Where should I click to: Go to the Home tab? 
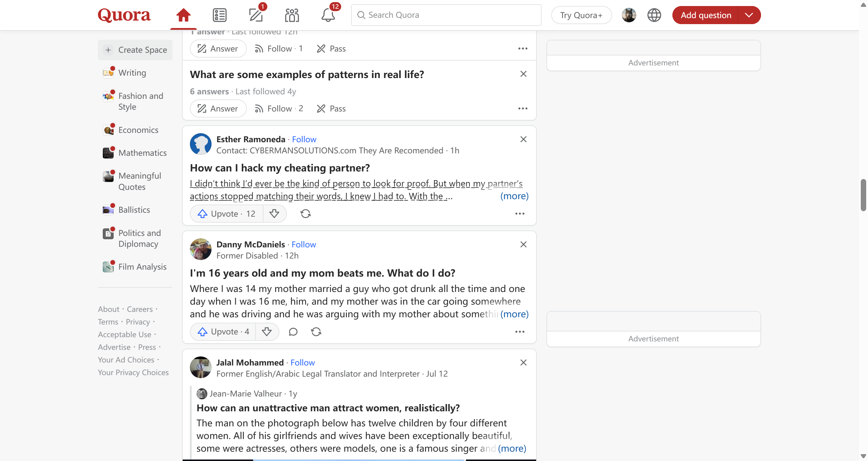pyautogui.click(x=183, y=15)
